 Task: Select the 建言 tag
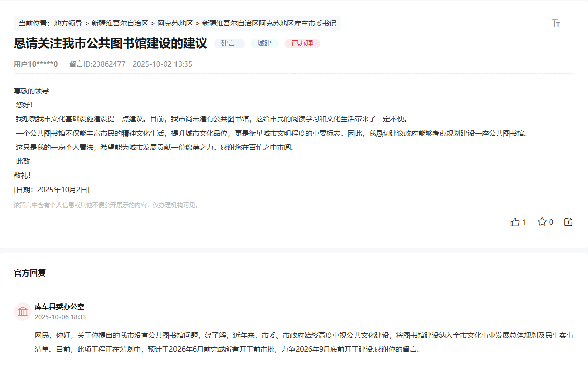pos(229,44)
